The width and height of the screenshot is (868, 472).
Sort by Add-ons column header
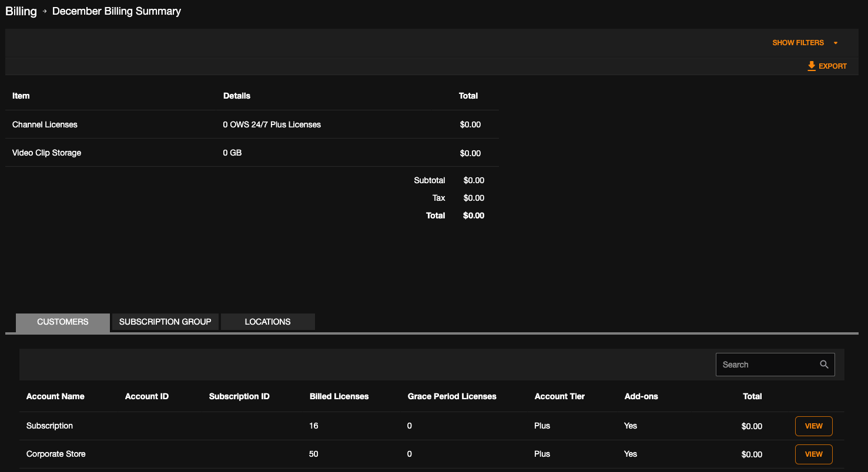click(641, 396)
